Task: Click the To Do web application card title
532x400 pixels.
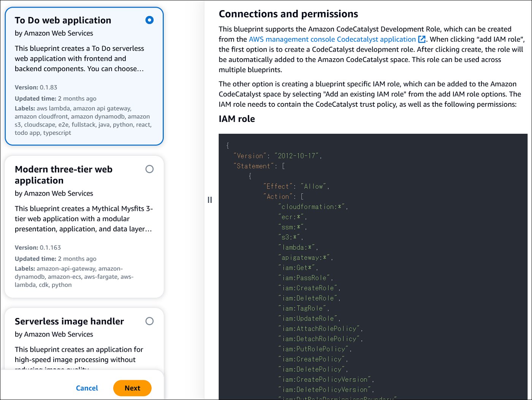Action: point(63,21)
